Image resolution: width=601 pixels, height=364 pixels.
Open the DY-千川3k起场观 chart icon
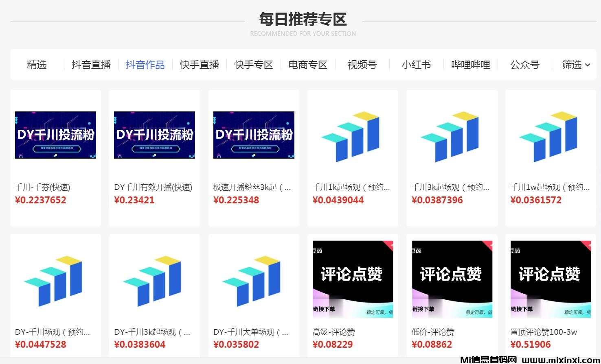(x=154, y=281)
